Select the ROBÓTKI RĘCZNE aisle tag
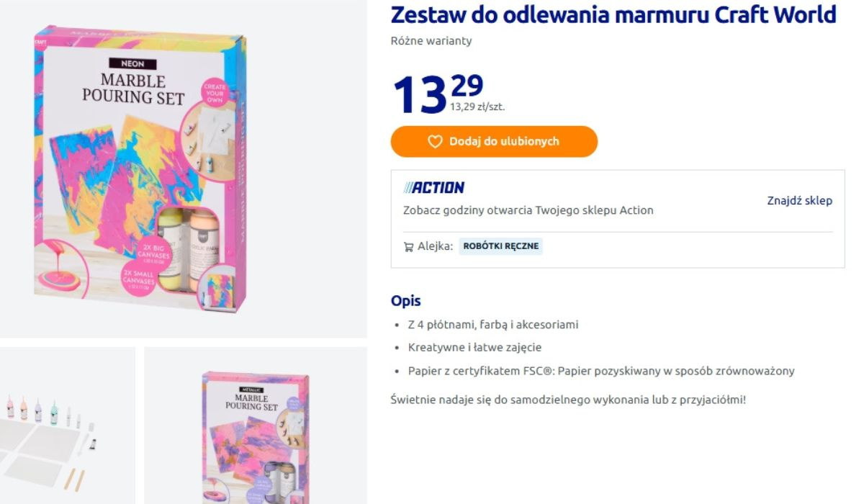Viewport: 864px width, 504px height. click(x=500, y=246)
